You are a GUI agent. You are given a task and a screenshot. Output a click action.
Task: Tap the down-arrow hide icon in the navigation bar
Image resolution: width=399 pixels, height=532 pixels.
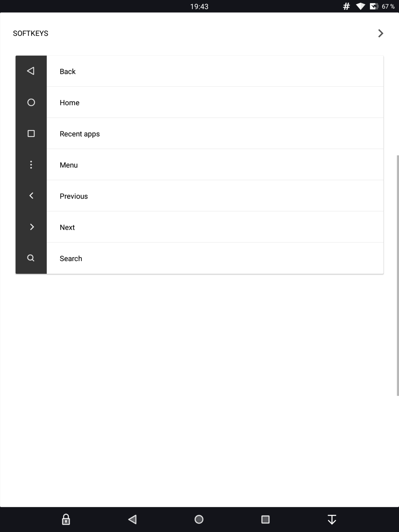tap(332, 519)
